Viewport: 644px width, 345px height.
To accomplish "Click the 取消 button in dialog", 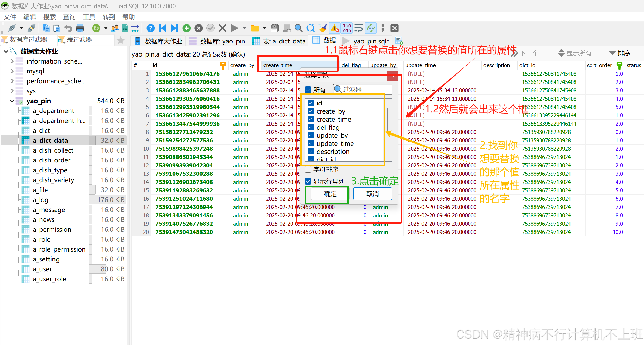I will pyautogui.click(x=372, y=194).
